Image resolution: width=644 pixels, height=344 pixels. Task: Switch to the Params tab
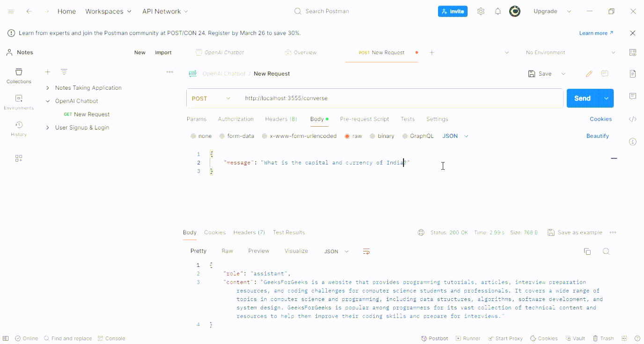coord(197,119)
